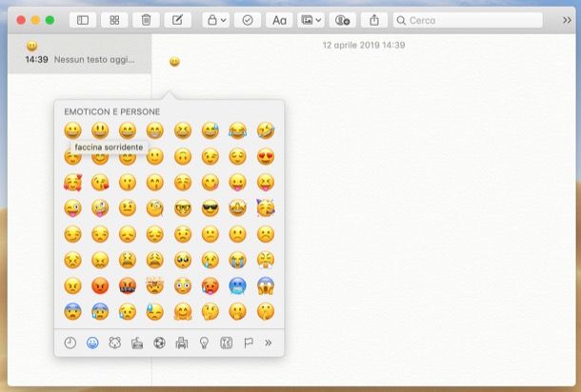Close the Notes window with red button
The width and height of the screenshot is (581, 392).
click(x=21, y=20)
